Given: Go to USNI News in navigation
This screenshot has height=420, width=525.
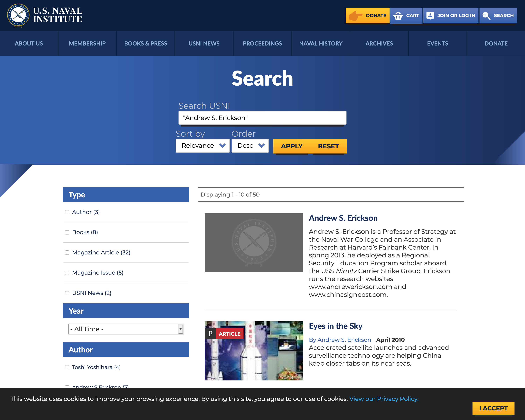Looking at the screenshot, I should [x=204, y=44].
